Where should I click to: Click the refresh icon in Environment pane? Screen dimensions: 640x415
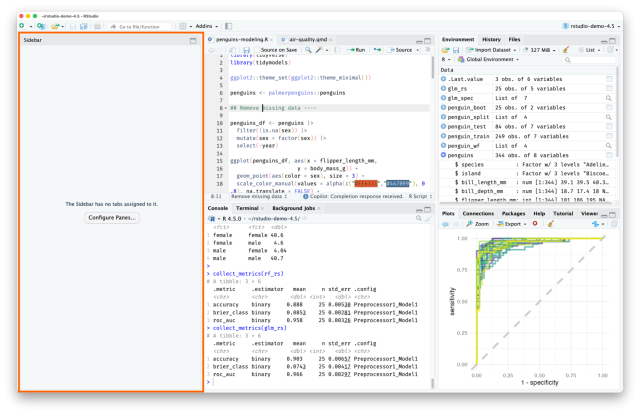click(610, 50)
